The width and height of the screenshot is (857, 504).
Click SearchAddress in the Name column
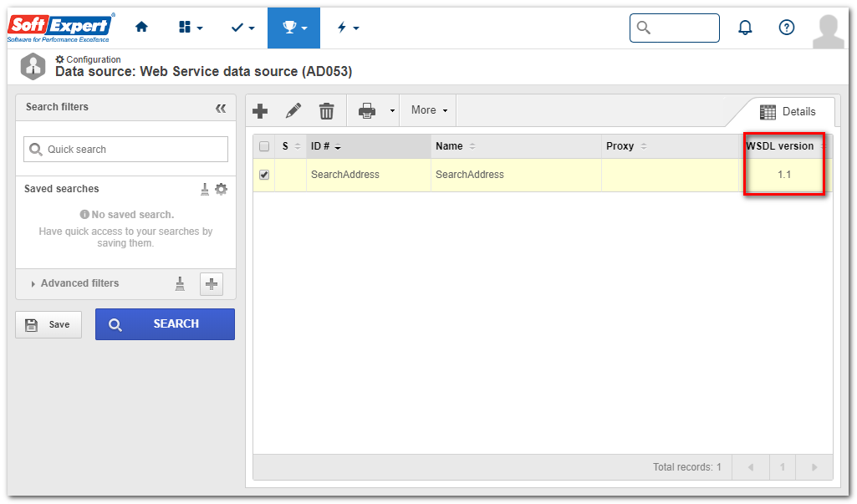470,175
